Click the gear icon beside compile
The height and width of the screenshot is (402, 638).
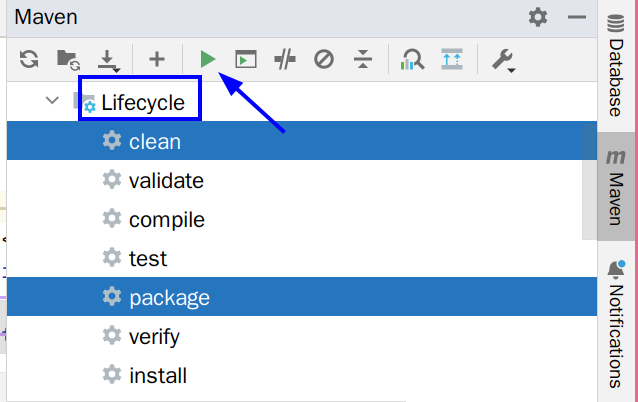click(112, 218)
